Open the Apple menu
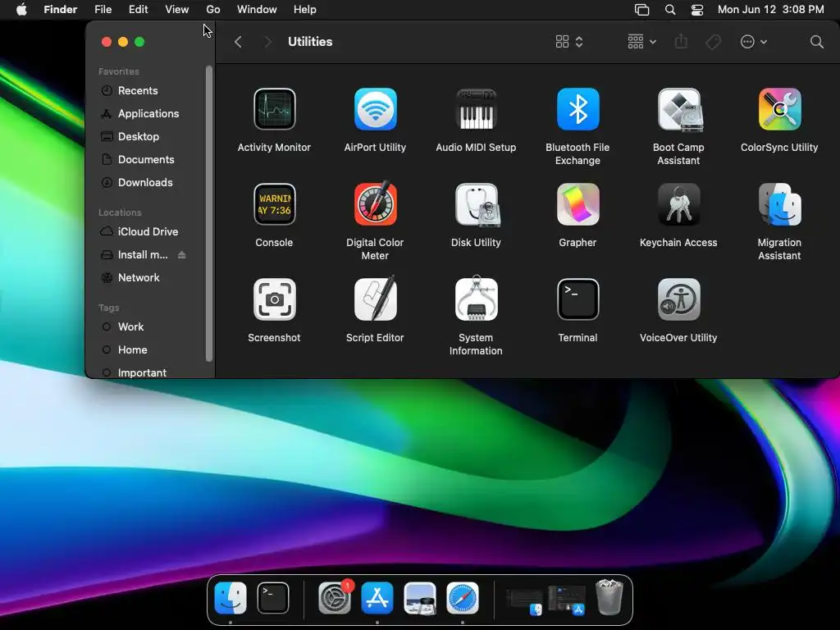The image size is (840, 630). (21, 10)
